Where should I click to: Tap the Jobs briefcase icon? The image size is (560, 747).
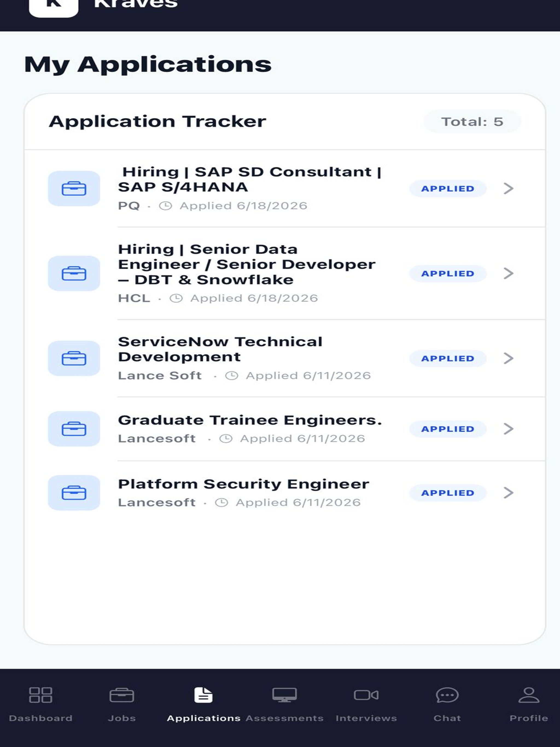[x=122, y=695]
